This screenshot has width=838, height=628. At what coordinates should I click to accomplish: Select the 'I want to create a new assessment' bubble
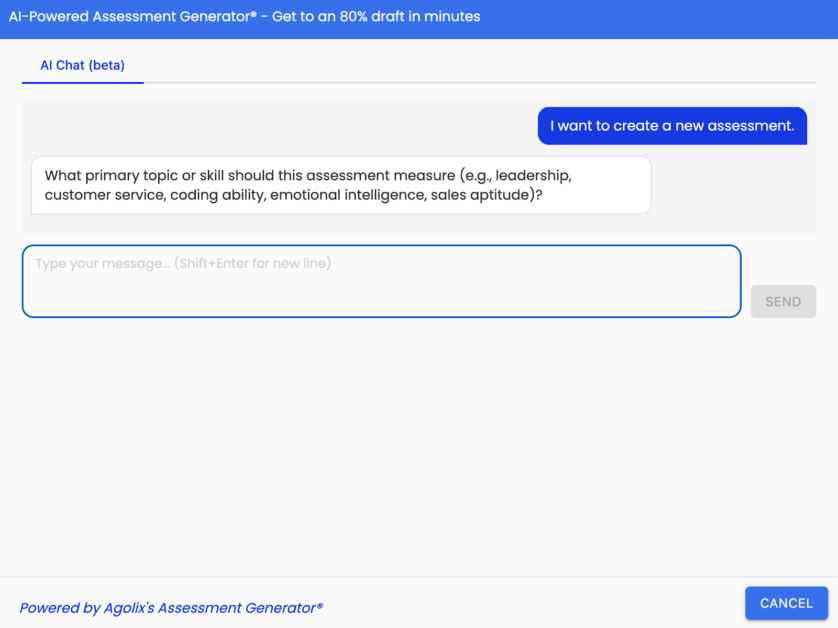coord(672,126)
